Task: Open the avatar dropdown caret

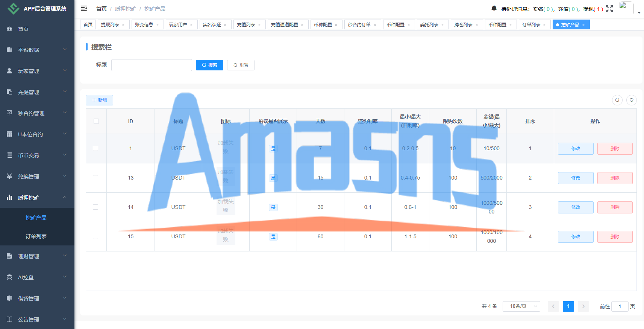Action: (639, 13)
